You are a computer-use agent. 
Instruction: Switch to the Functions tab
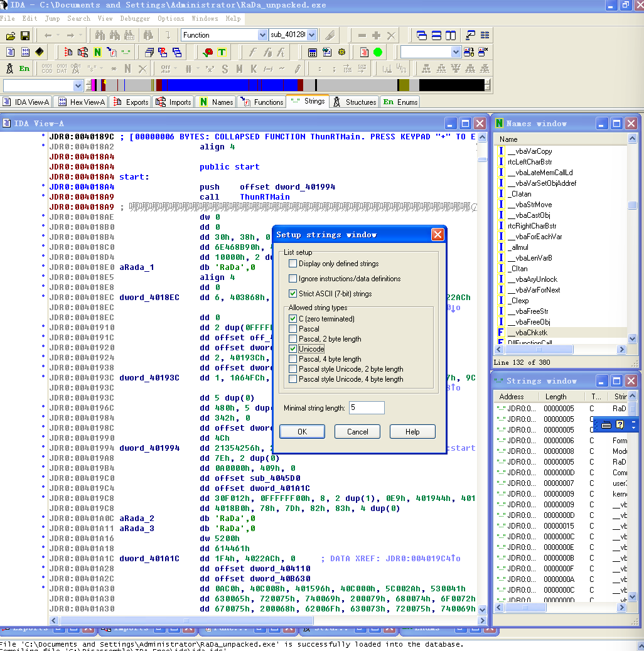tap(262, 102)
